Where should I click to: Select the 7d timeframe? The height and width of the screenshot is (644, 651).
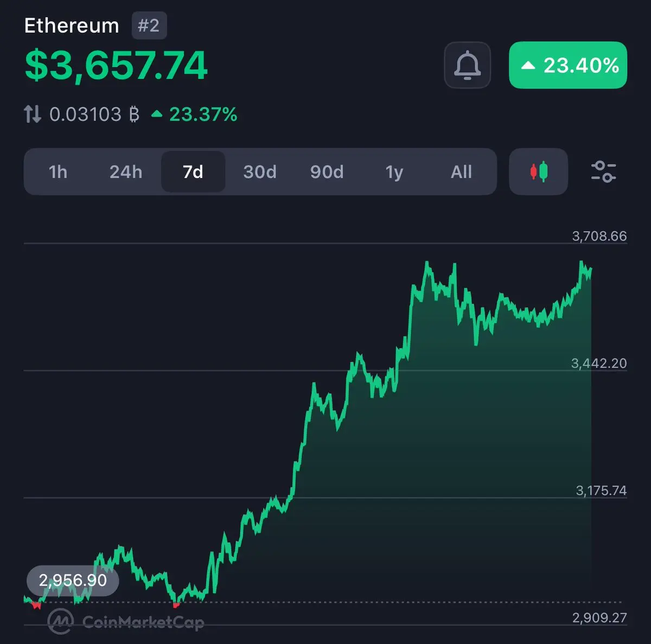pos(193,171)
